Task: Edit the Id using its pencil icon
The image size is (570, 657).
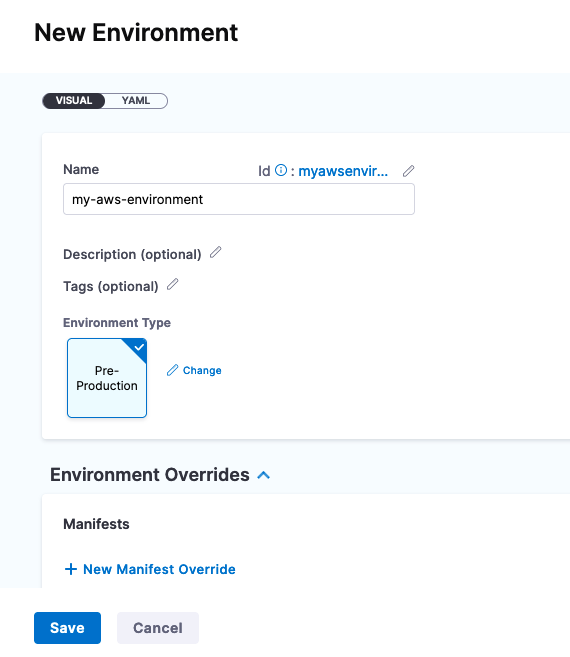Action: coord(409,171)
